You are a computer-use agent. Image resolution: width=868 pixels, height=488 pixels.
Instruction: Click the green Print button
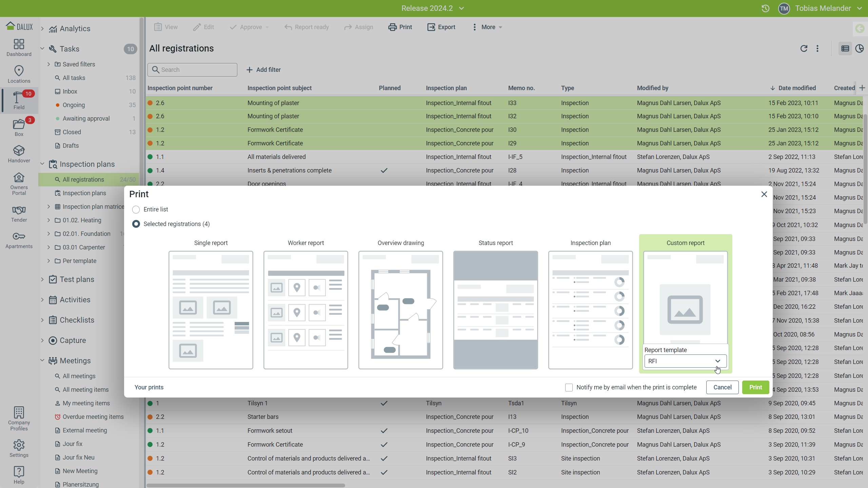coord(755,387)
